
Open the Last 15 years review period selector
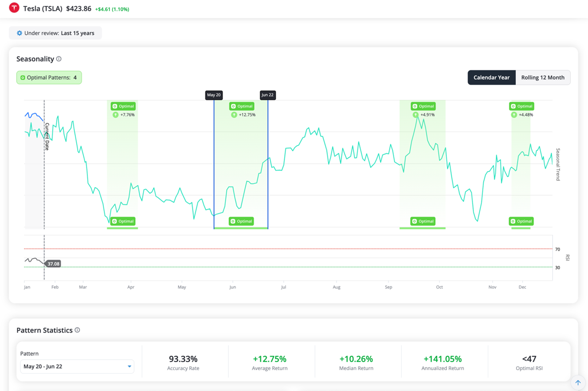pyautogui.click(x=78, y=33)
